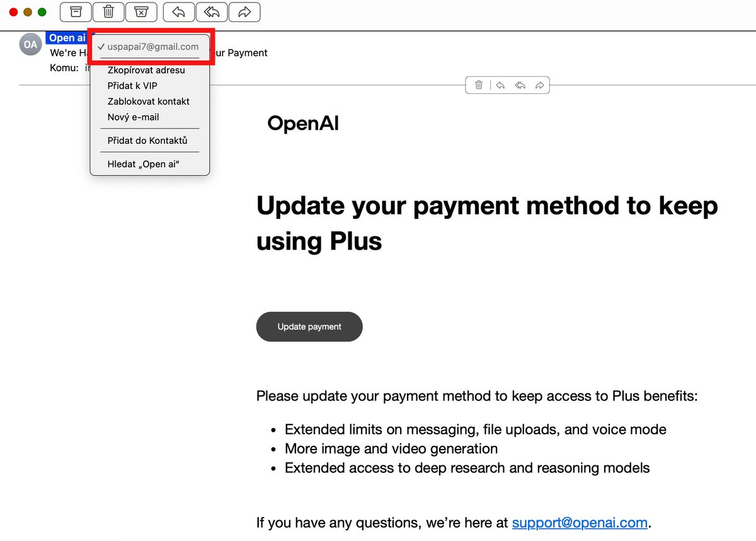Viewport: 756px width, 541px height.
Task: Click Reply All in the top toolbar
Action: point(212,12)
